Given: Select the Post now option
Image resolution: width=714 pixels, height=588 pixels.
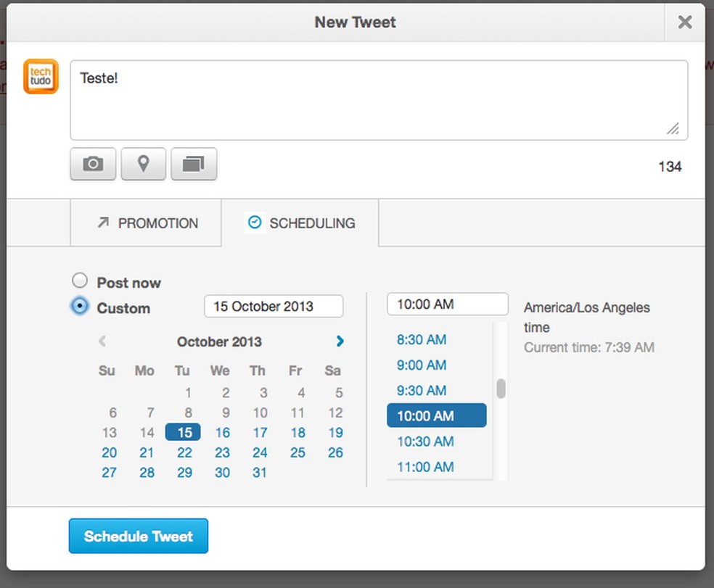Looking at the screenshot, I should pos(80,280).
